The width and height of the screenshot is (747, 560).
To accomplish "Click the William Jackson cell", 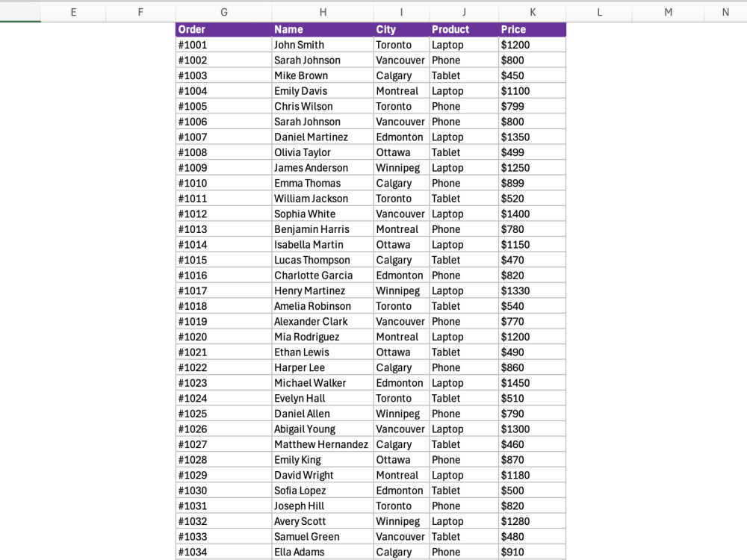I will point(323,198).
